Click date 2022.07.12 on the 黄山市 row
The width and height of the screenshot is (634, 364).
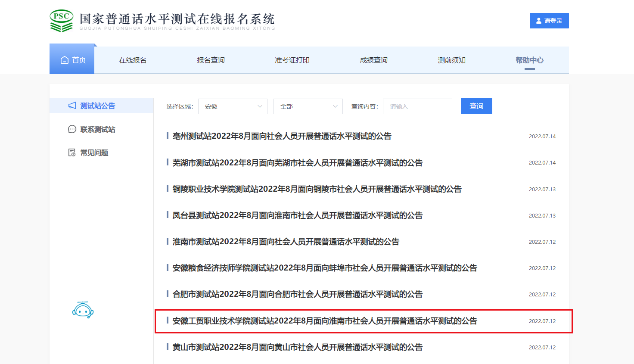pyautogui.click(x=542, y=347)
